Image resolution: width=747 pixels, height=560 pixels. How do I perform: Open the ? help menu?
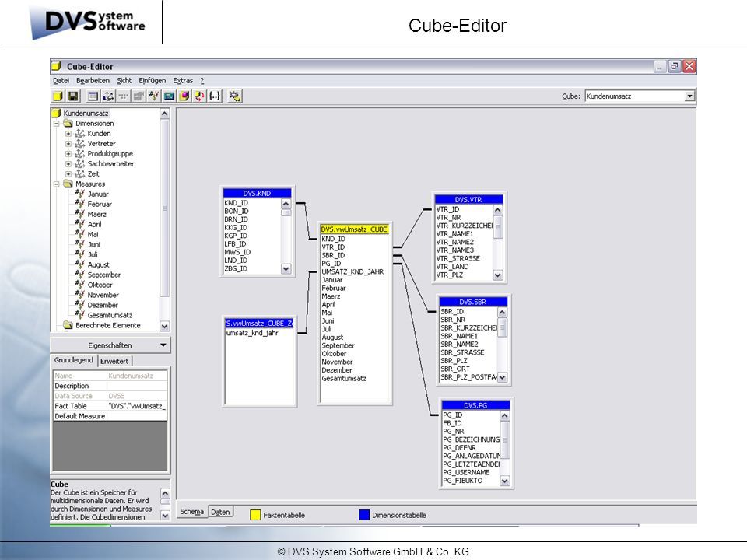202,80
